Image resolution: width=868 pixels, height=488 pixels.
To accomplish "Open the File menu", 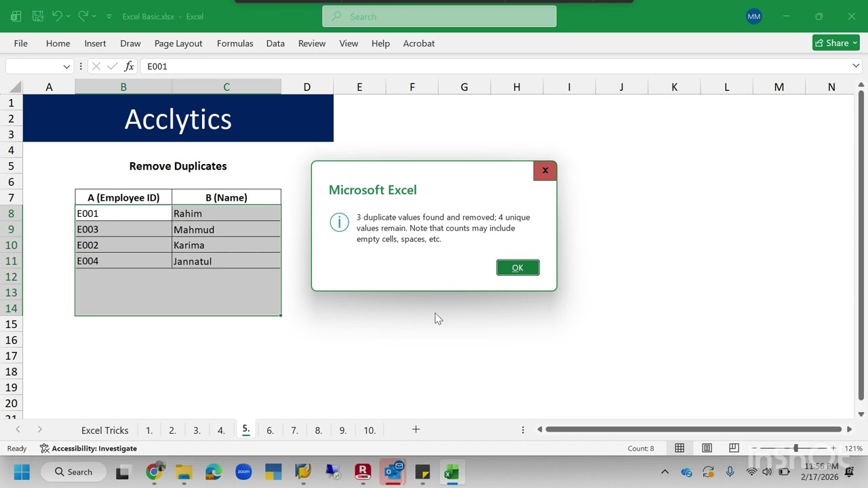I will [21, 43].
